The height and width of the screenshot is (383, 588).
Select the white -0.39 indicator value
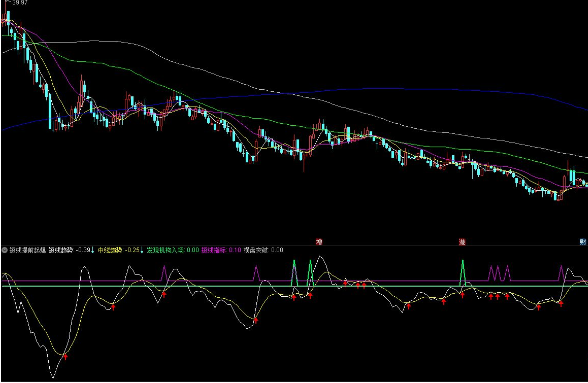point(83,250)
